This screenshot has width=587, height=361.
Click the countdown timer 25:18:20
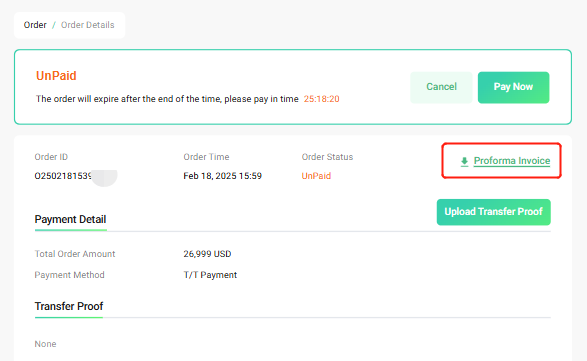322,99
